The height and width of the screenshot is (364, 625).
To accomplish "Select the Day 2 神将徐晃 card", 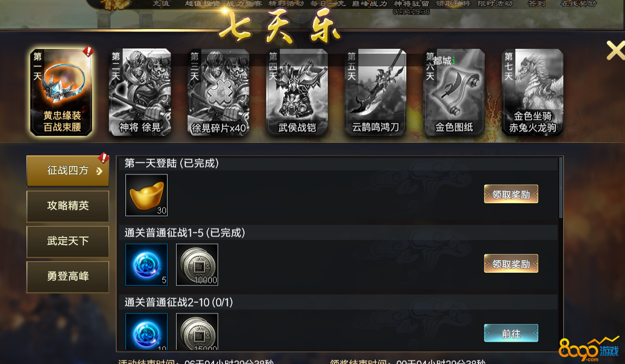I will [140, 92].
